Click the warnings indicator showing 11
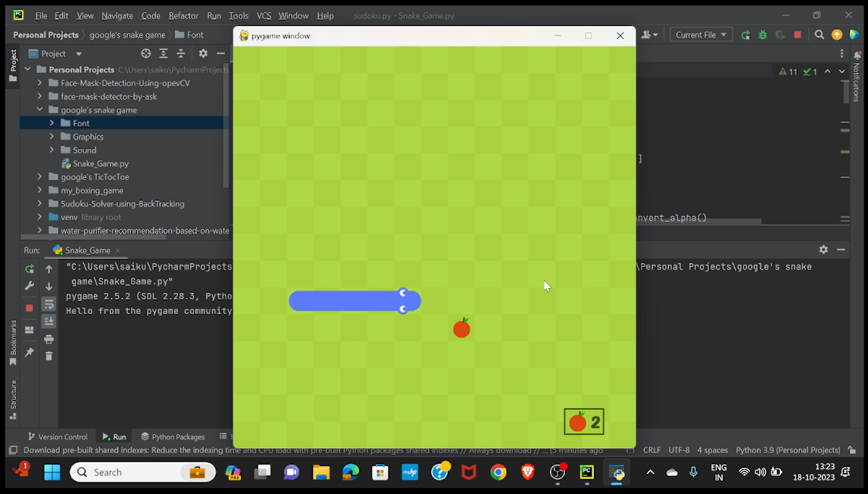 788,72
